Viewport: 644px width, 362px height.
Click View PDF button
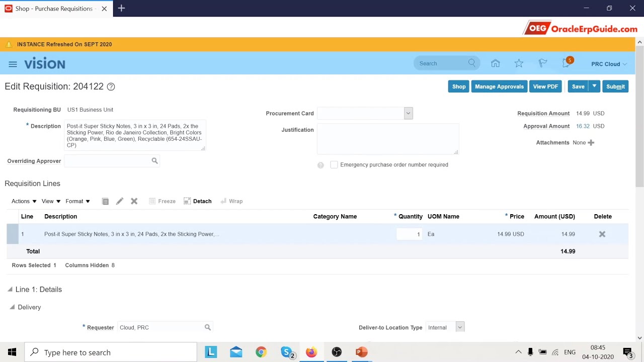pyautogui.click(x=545, y=86)
